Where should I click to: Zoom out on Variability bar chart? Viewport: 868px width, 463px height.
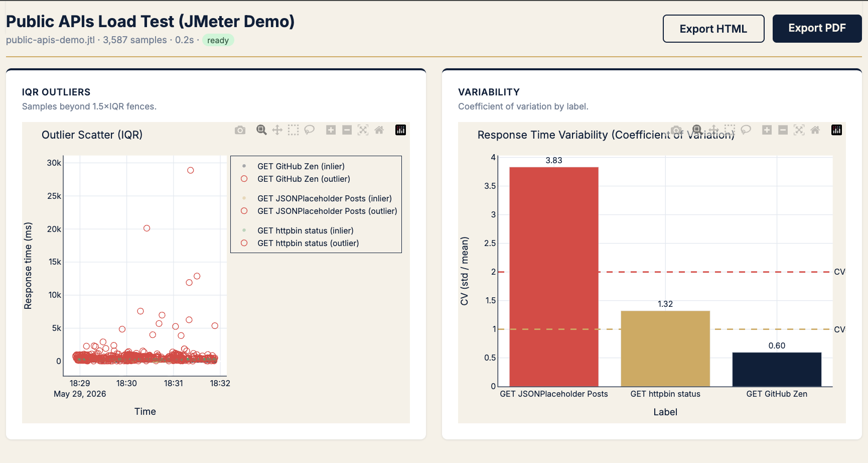(x=783, y=130)
